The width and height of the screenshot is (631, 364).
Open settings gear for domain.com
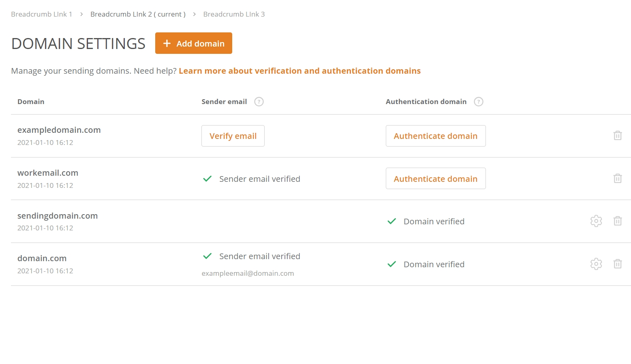click(x=596, y=264)
